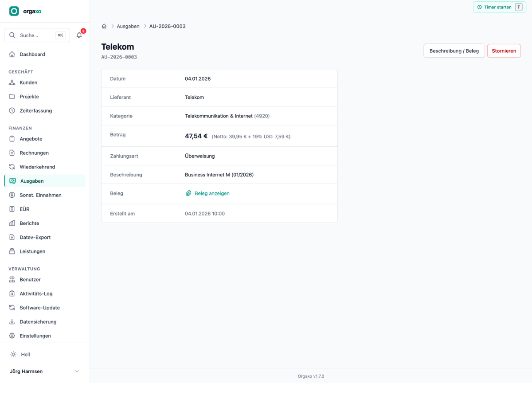Select Rechnungen in sidebar menu
Viewport: 532px width, 399px height.
coord(45,153)
